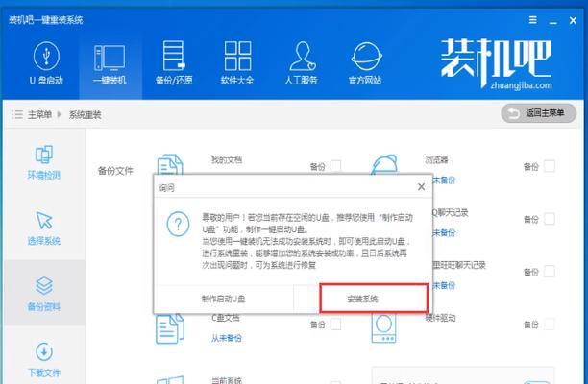Screen dimensions: 588x384
Task: Open 人工服务 support tab
Action: 301,63
